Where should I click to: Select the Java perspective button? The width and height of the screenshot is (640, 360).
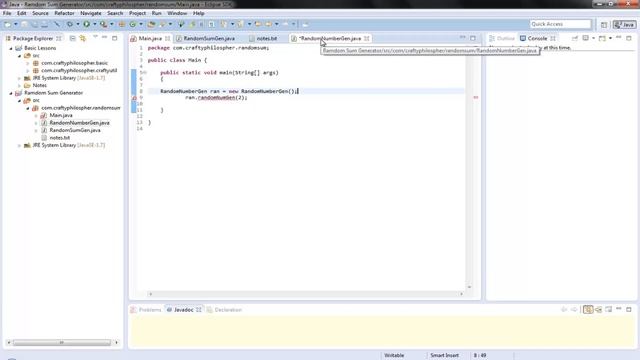[x=624, y=24]
